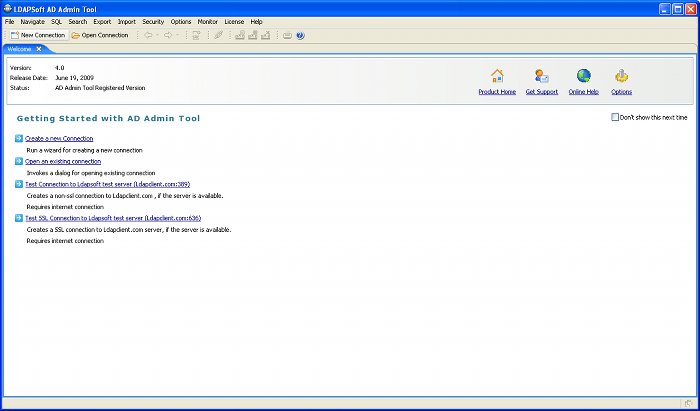Click the Get Support icon
700x411 pixels.
(x=541, y=76)
